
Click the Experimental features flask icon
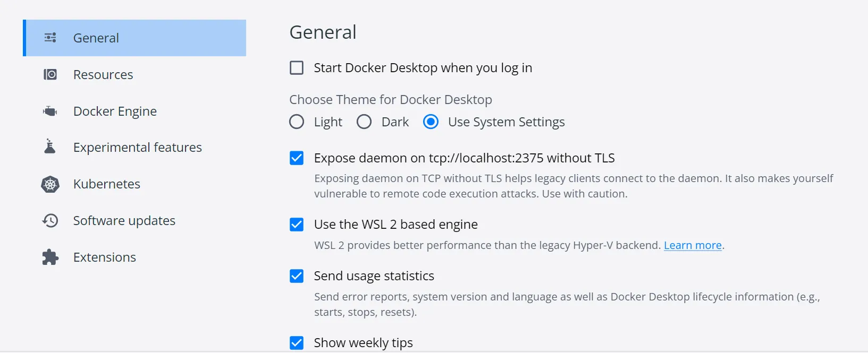click(50, 147)
